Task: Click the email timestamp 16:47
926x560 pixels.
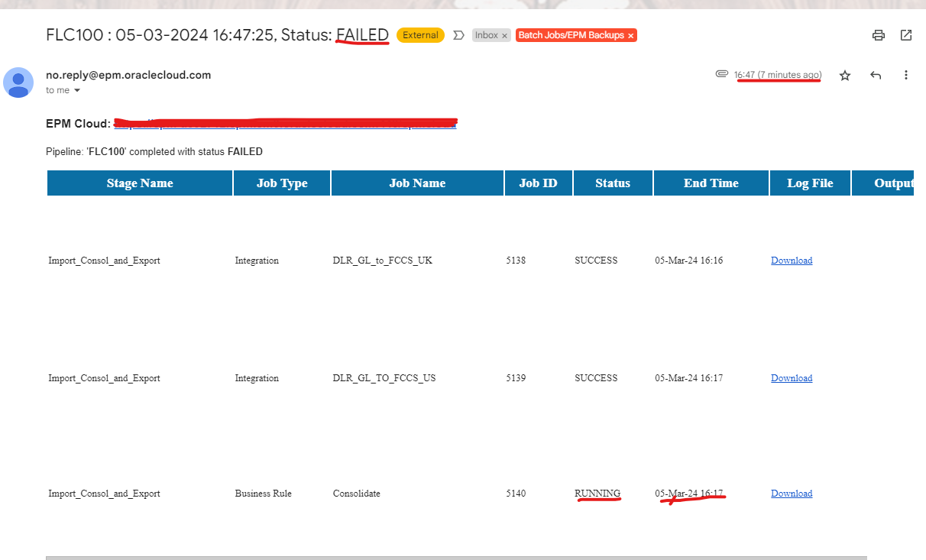Action: tap(778, 75)
